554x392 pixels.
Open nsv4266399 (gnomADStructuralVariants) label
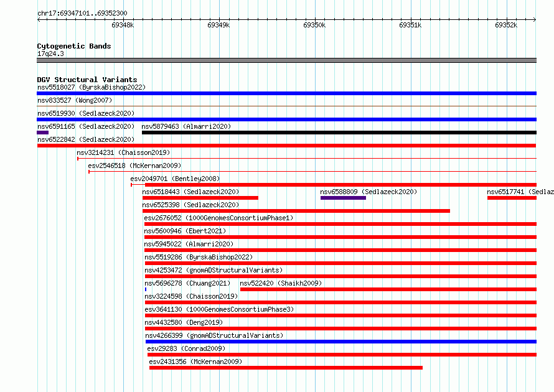coord(214,335)
